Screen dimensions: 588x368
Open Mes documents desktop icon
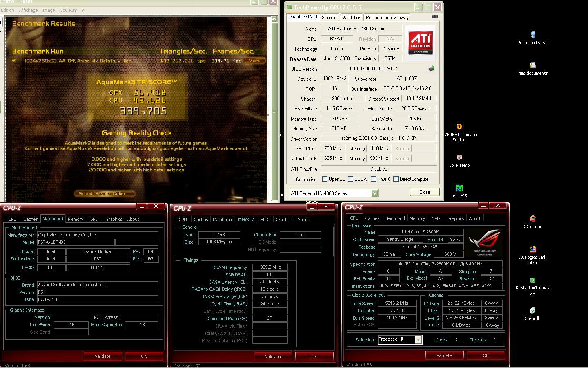click(x=532, y=65)
